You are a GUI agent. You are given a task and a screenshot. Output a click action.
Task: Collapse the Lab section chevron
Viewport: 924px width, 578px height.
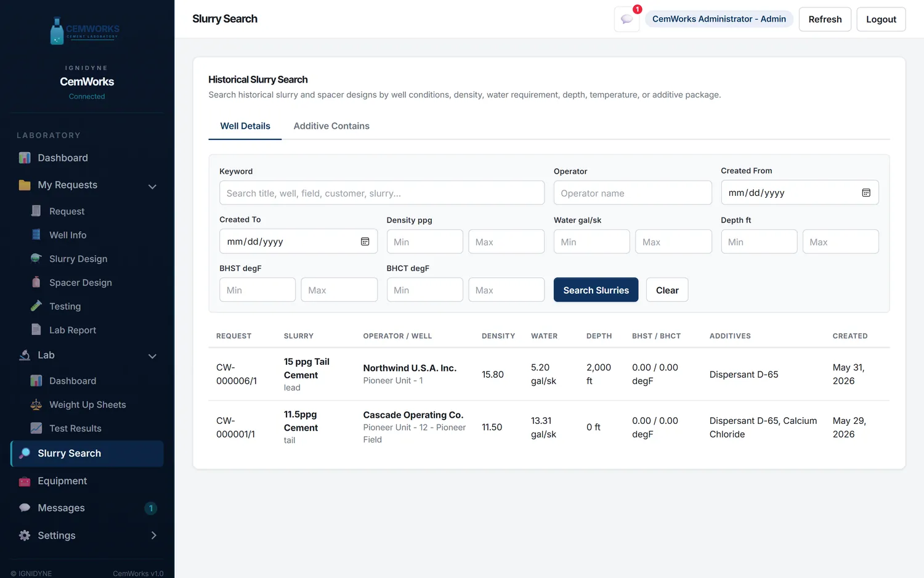(x=152, y=356)
